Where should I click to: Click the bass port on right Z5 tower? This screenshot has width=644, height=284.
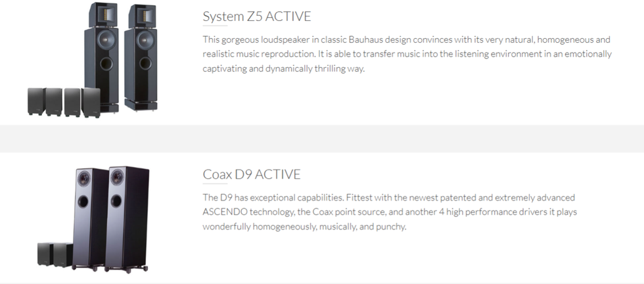pyautogui.click(x=145, y=63)
